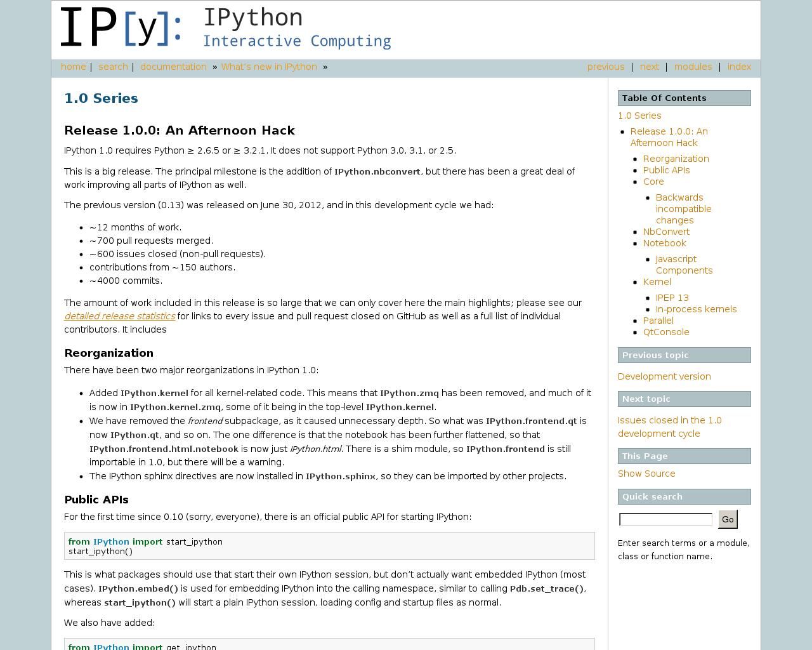Click the This Page sidebar header

coord(684,456)
